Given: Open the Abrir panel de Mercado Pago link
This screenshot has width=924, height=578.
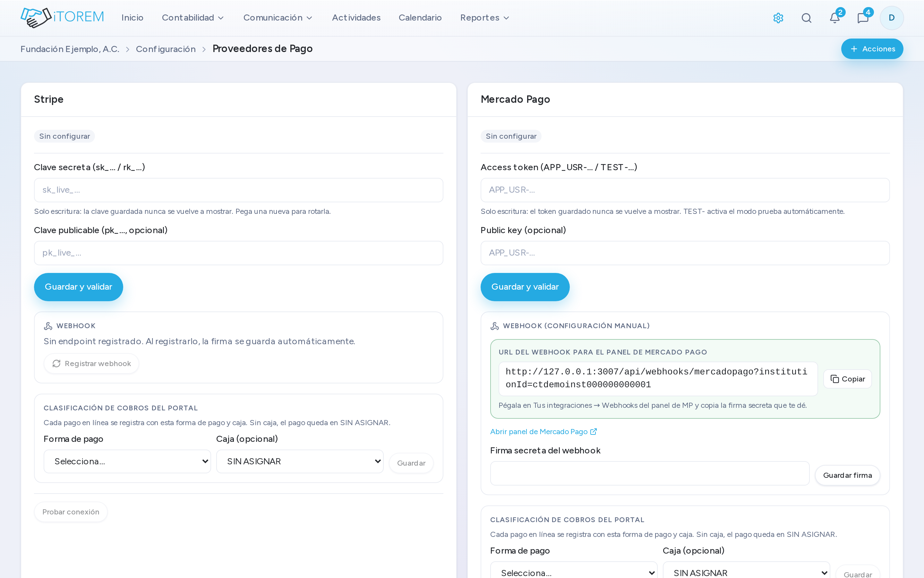Looking at the screenshot, I should click(543, 432).
